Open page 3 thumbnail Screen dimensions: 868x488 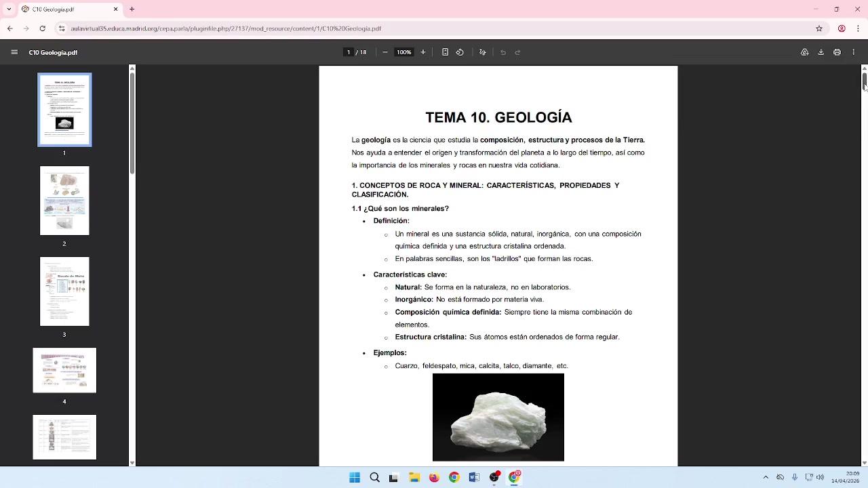point(64,291)
